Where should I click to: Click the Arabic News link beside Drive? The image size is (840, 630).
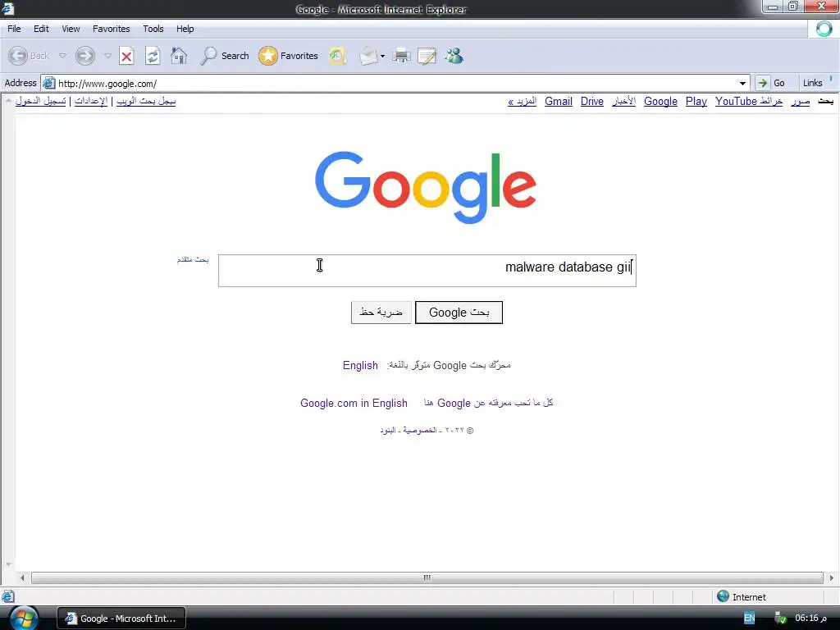point(624,101)
